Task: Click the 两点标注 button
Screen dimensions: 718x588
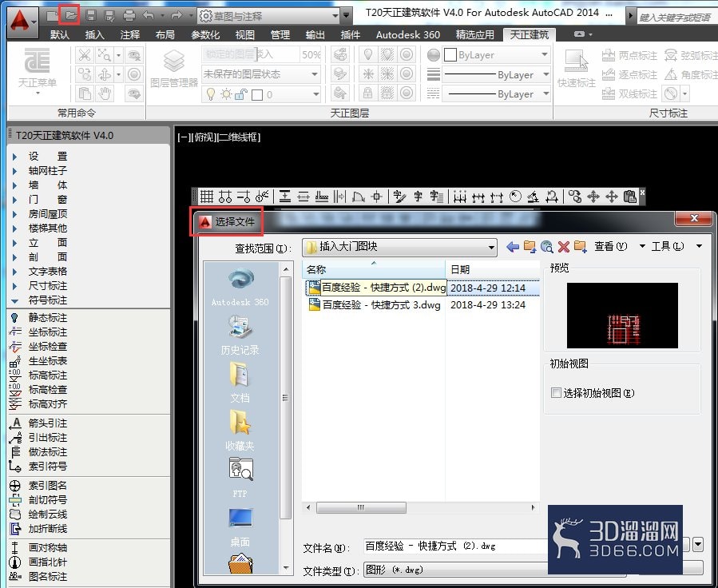Action: click(629, 56)
